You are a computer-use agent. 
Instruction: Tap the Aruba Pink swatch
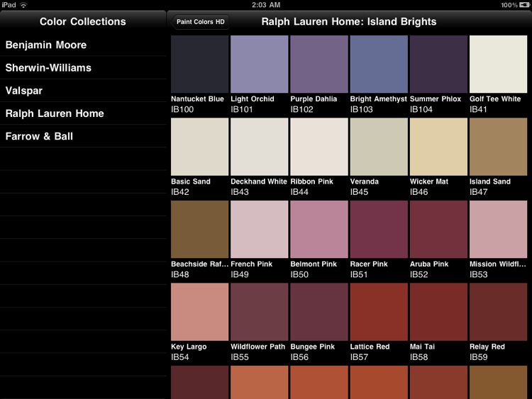click(x=438, y=229)
